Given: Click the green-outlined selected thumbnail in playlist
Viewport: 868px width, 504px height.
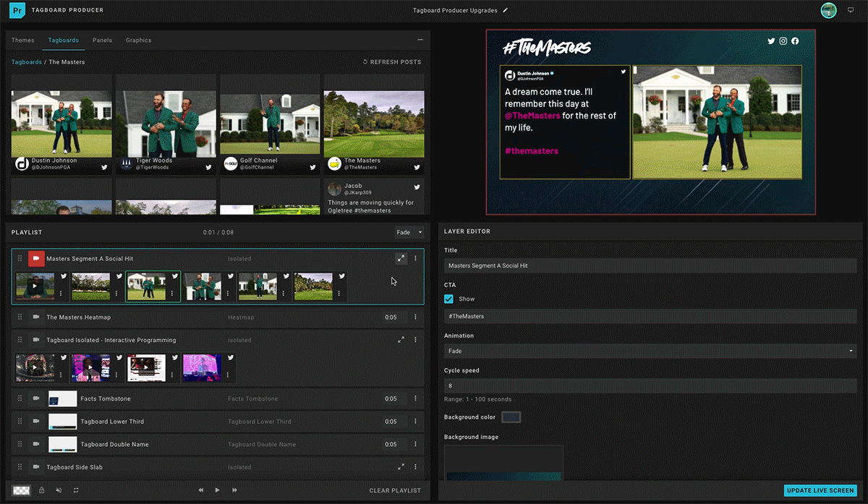Looking at the screenshot, I should pos(153,286).
